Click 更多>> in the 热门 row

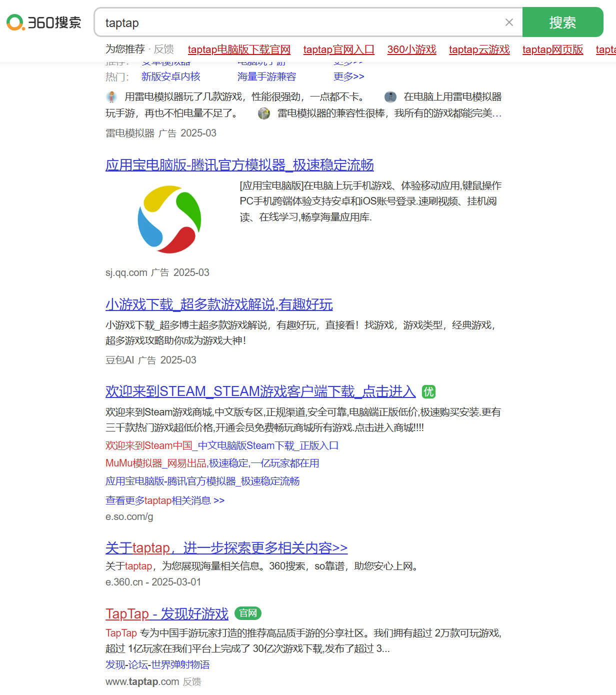348,76
